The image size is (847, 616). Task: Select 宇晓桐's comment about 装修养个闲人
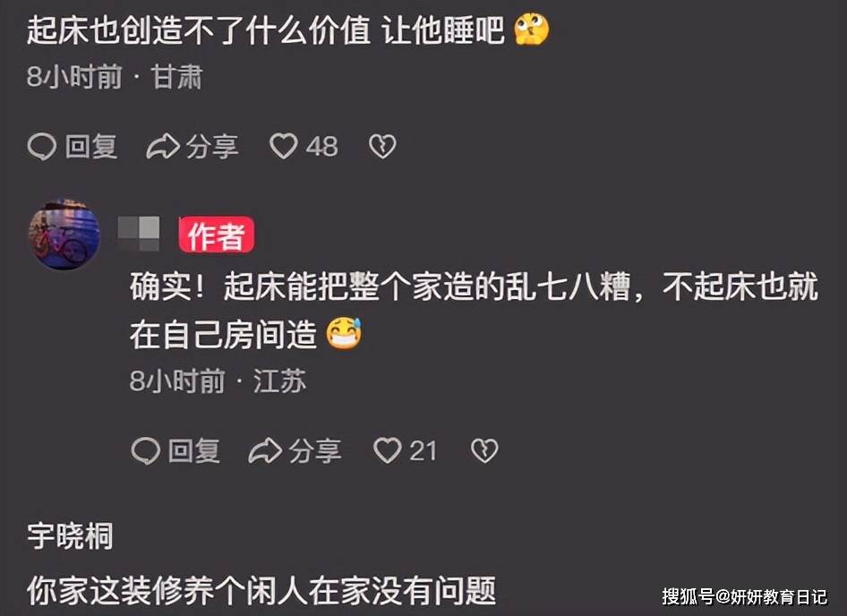[261, 591]
